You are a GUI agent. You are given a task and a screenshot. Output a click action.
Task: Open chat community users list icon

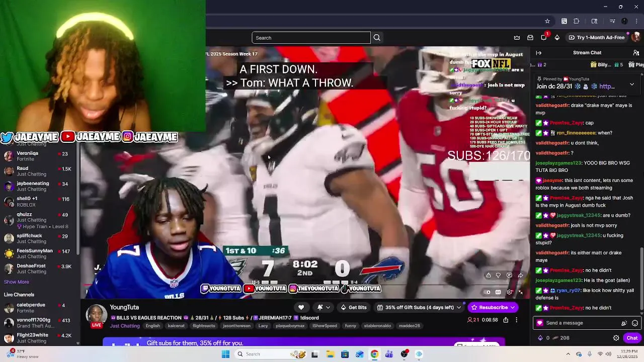[636, 53]
